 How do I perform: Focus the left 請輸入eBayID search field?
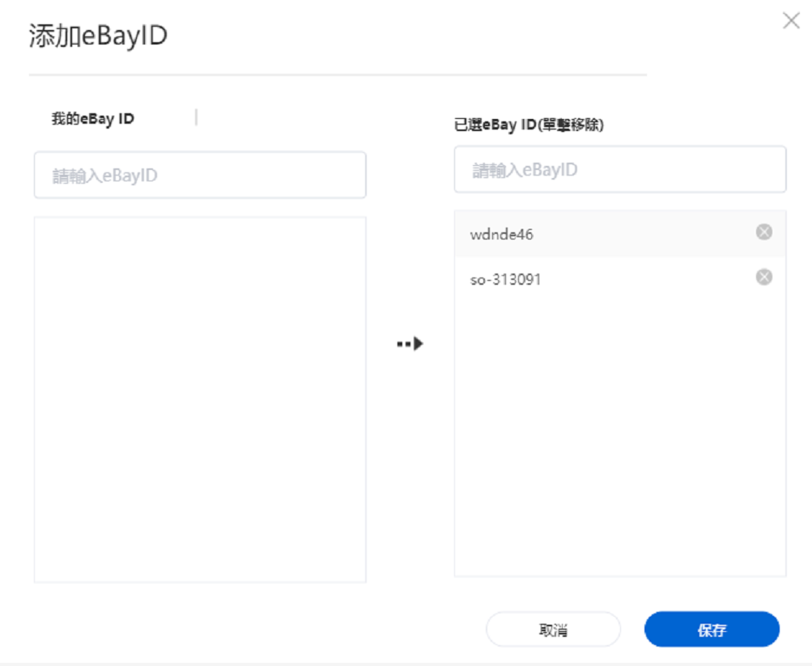(200, 175)
